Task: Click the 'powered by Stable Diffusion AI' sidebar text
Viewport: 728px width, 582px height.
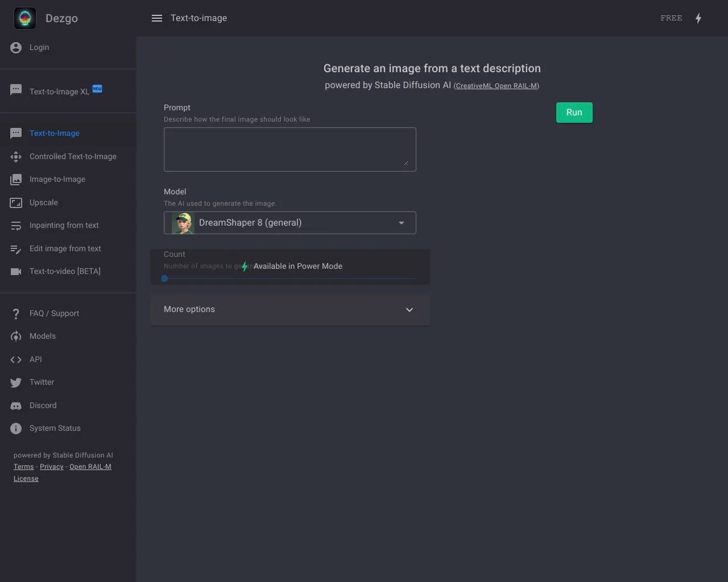Action: [63, 455]
